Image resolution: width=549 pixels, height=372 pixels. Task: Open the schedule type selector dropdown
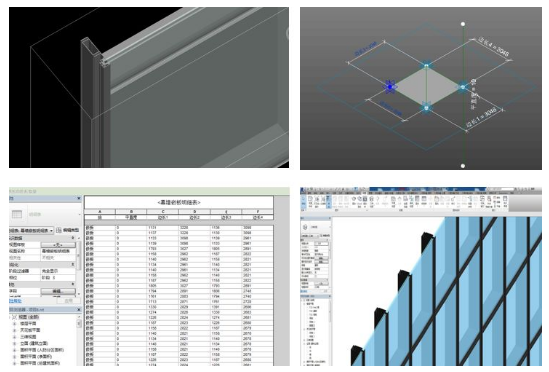(51, 230)
